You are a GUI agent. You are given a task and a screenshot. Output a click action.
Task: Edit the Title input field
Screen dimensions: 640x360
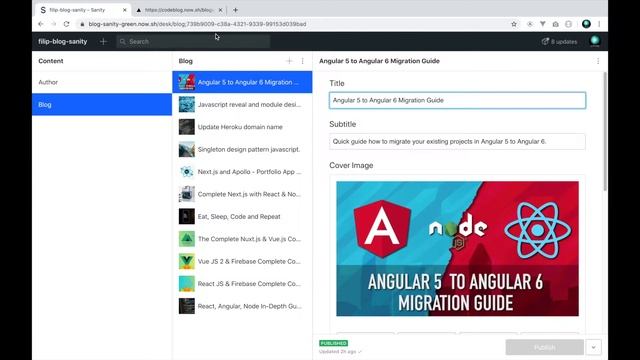457,100
